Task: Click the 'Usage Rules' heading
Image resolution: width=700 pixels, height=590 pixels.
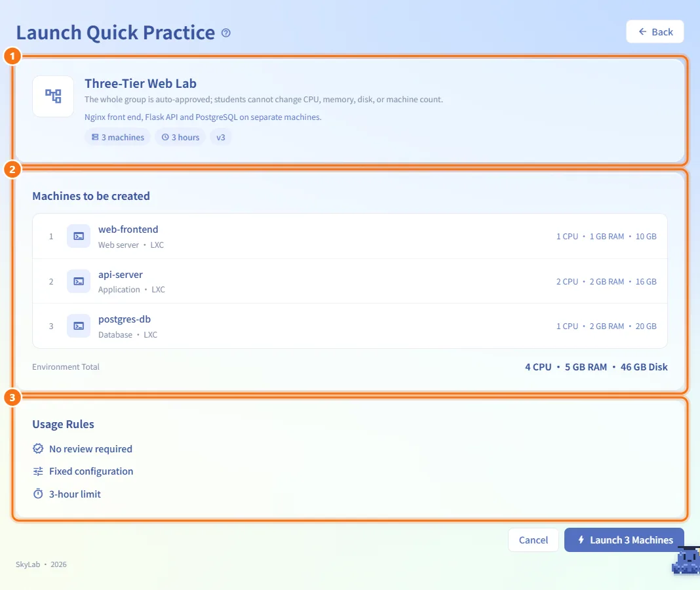Action: coord(63,424)
